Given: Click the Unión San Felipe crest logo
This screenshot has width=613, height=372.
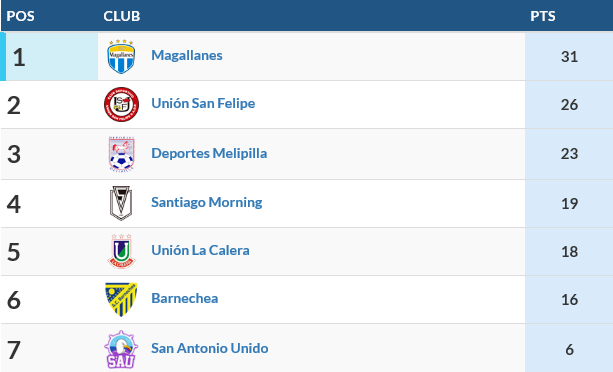Looking at the screenshot, I should pyautogui.click(x=121, y=104).
